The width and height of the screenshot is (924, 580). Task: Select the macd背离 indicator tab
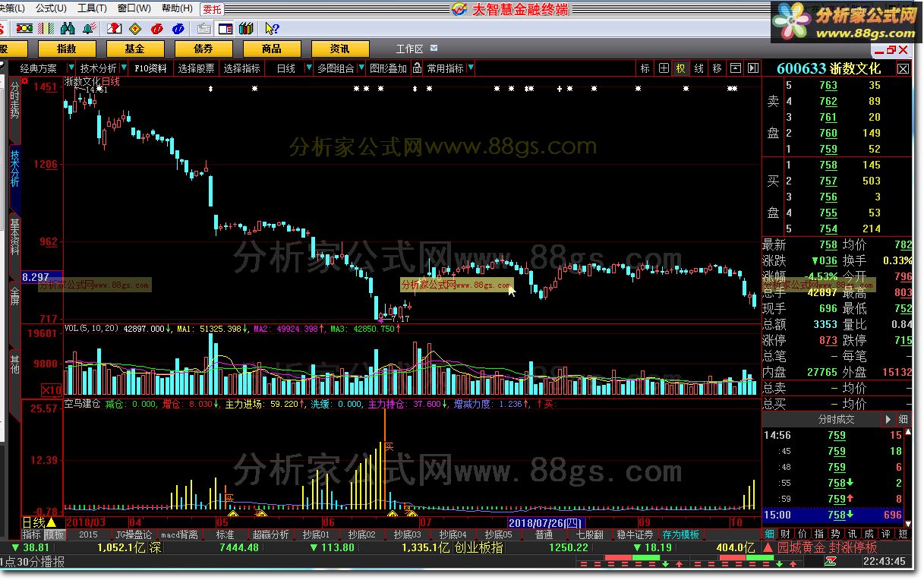coord(179,534)
